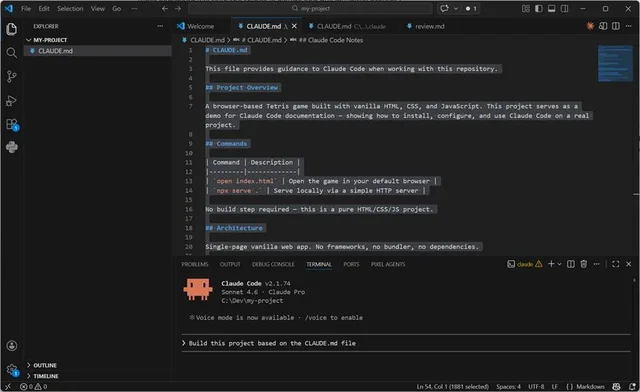The width and height of the screenshot is (640, 392).
Task: Open the new terminal profile dropdown arrow
Action: point(559,264)
